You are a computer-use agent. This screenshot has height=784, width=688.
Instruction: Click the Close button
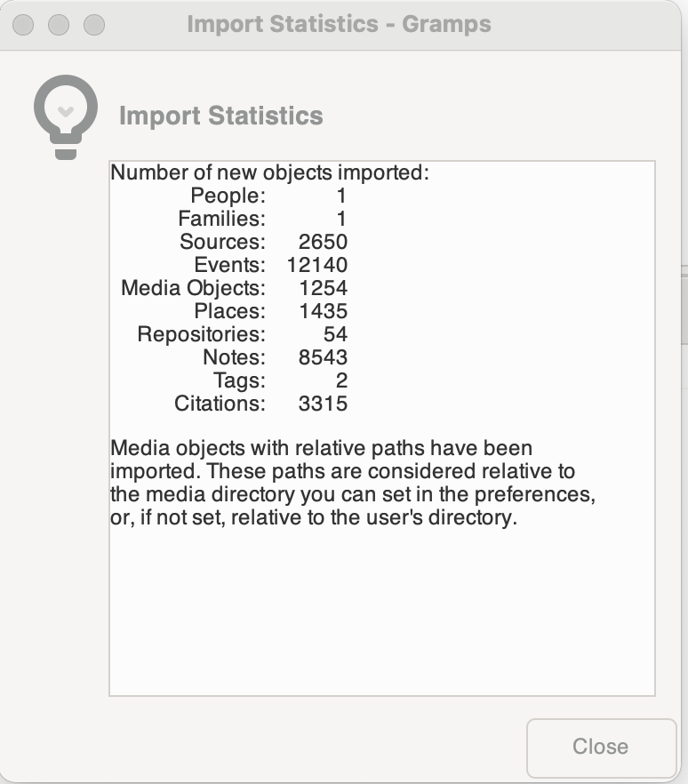tap(600, 747)
